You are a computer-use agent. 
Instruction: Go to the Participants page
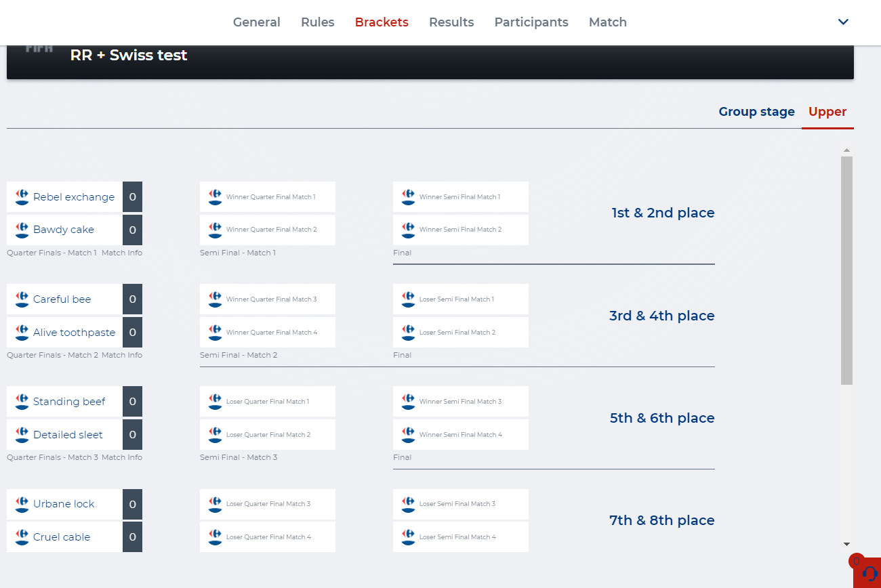coord(531,22)
